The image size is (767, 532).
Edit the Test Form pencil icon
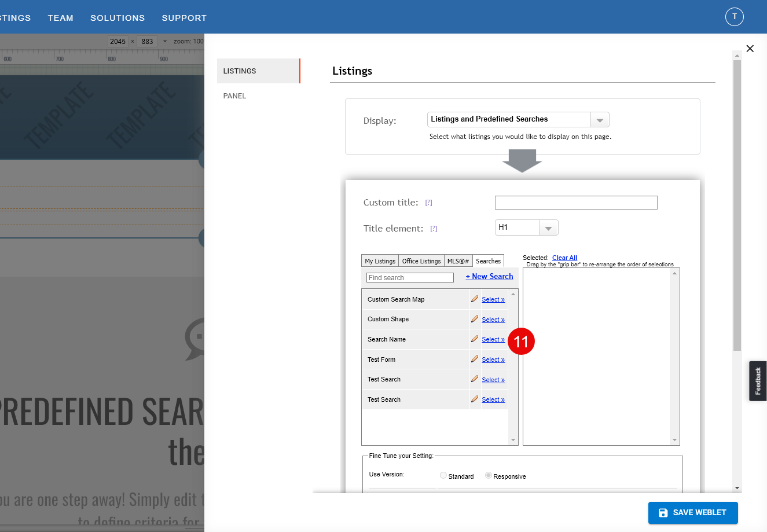click(x=475, y=359)
